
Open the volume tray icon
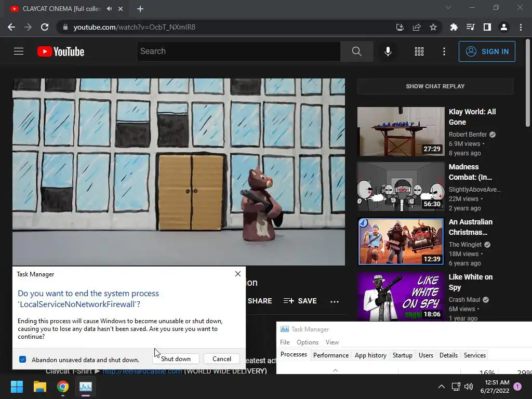(x=469, y=387)
